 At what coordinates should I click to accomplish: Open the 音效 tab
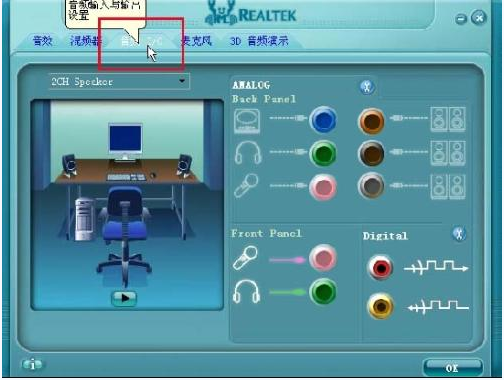43,41
